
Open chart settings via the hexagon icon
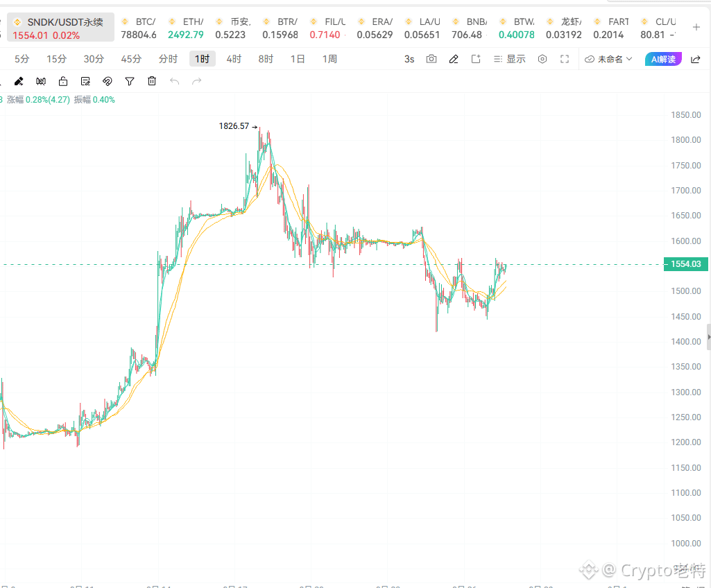[x=542, y=59]
